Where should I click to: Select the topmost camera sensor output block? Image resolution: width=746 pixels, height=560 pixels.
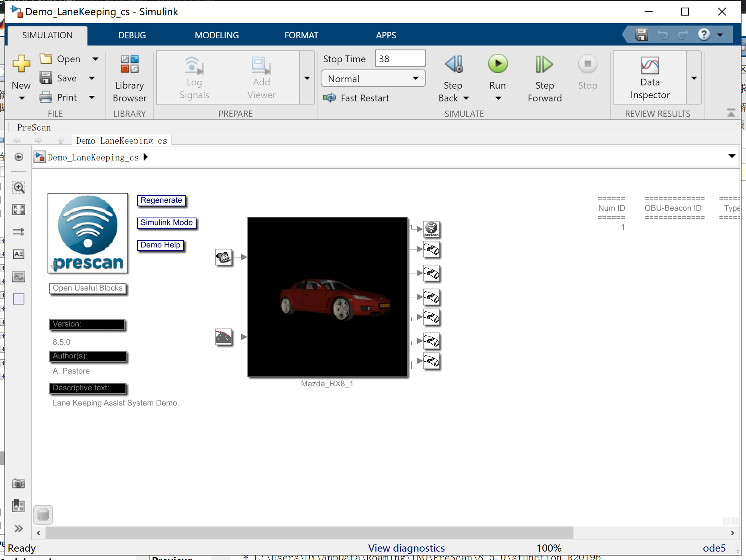(x=431, y=249)
